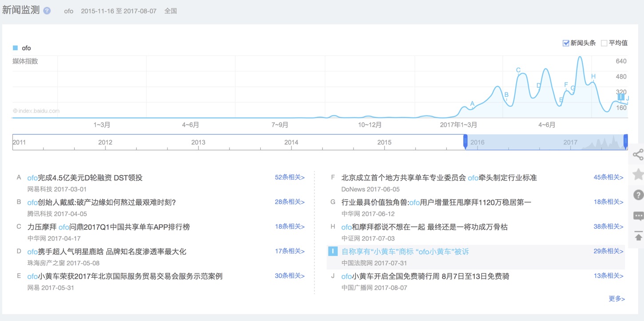Screen dimensions: 644x321
Task: Open headline ofo携手超人气明星鹿晗
Action: [107, 252]
